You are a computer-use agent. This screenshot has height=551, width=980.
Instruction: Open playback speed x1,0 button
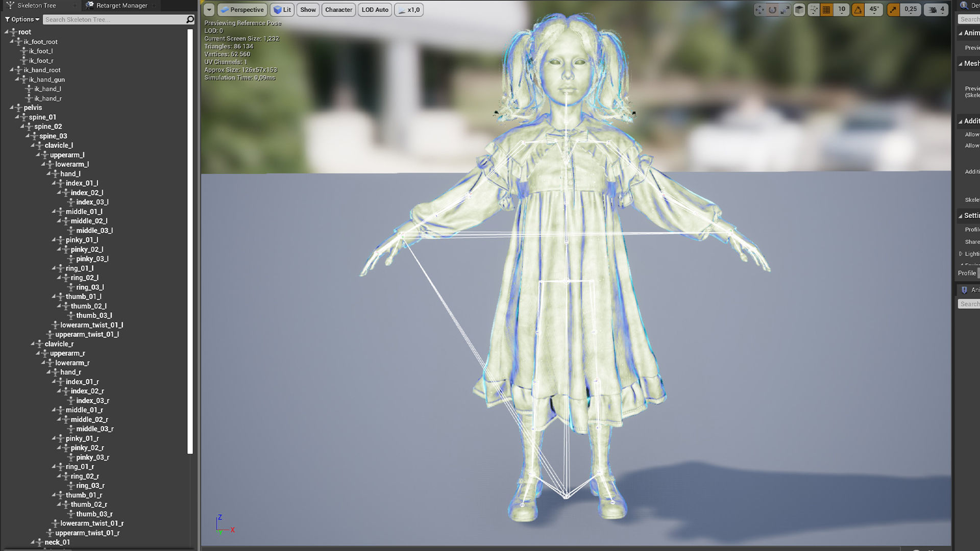[x=409, y=10]
